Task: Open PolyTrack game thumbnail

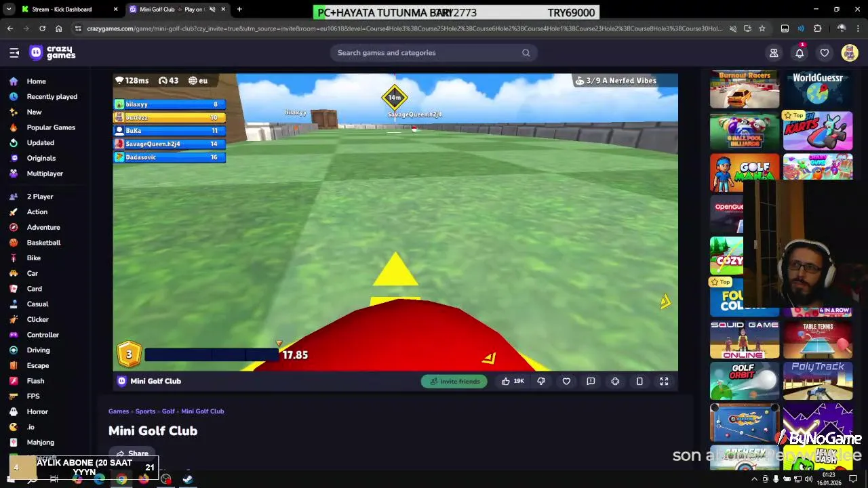Action: click(x=818, y=381)
